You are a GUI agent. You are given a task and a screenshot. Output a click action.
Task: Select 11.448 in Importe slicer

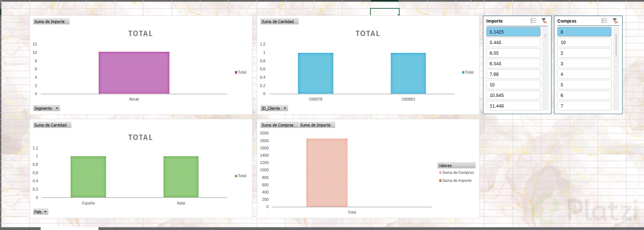click(513, 106)
